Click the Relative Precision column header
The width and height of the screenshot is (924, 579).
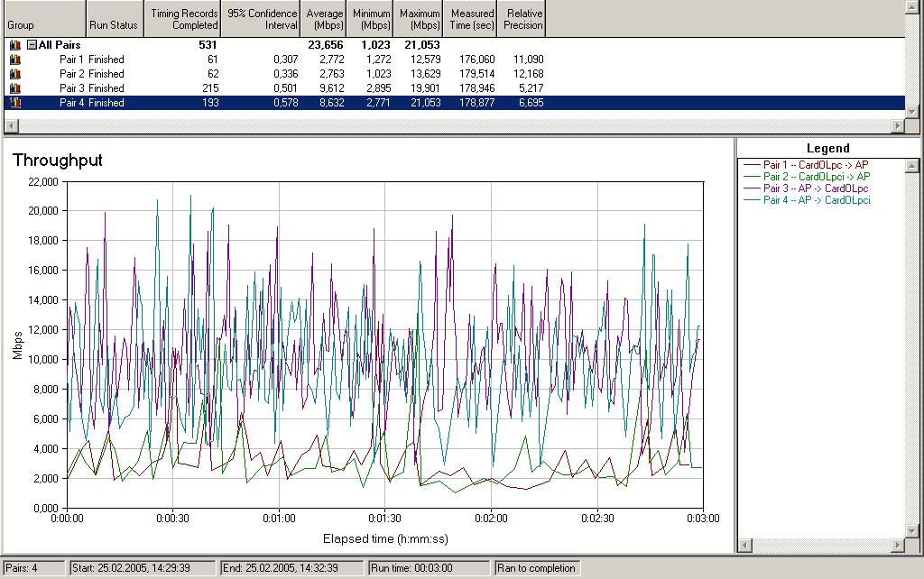coord(522,19)
